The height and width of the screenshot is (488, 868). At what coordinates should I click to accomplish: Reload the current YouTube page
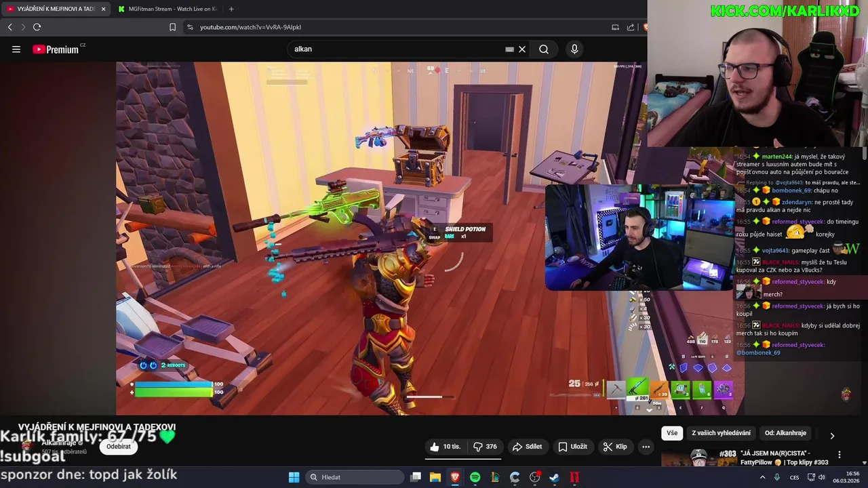[x=37, y=27]
